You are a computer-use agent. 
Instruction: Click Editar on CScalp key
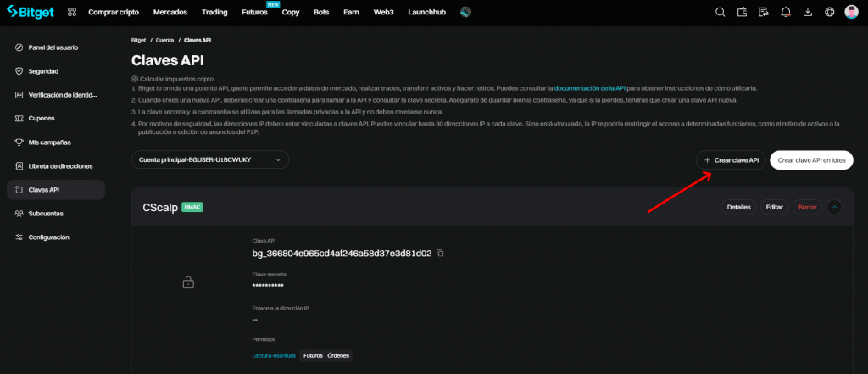click(775, 207)
